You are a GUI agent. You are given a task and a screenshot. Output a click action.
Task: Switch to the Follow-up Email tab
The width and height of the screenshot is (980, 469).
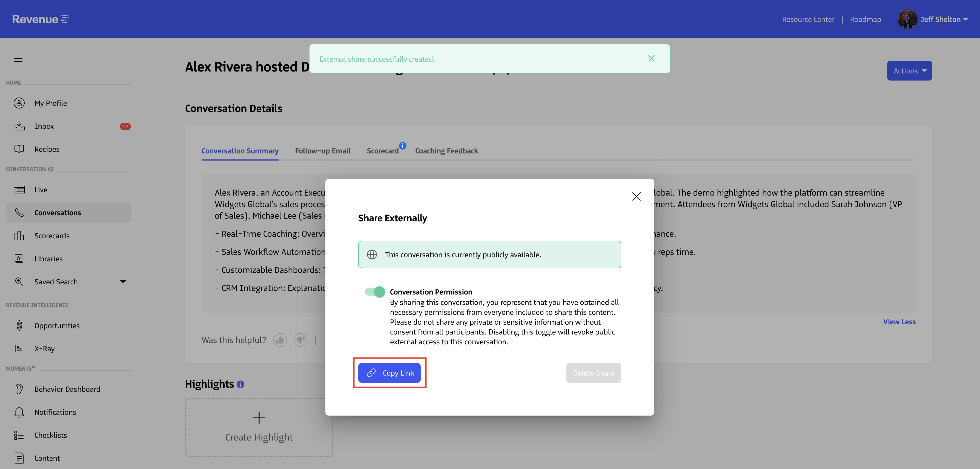click(x=322, y=151)
